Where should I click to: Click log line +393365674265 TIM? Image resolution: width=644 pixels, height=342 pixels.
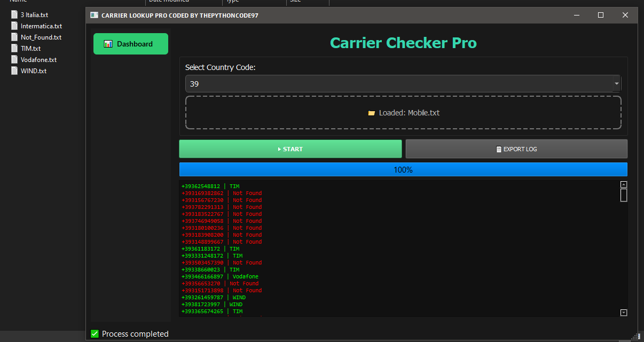(212, 312)
